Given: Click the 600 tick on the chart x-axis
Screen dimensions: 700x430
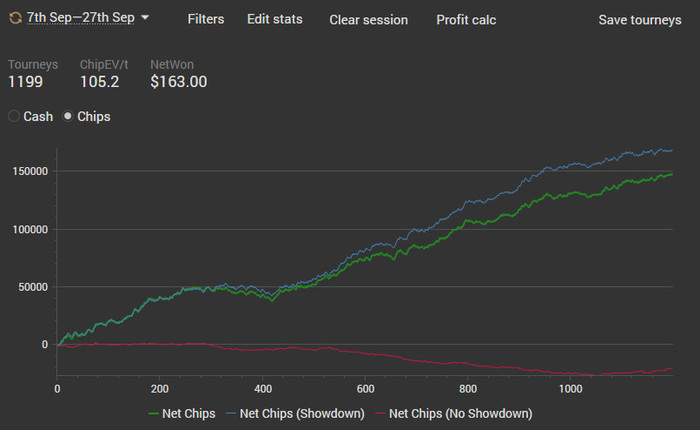Looking at the screenshot, I should click(x=365, y=389).
